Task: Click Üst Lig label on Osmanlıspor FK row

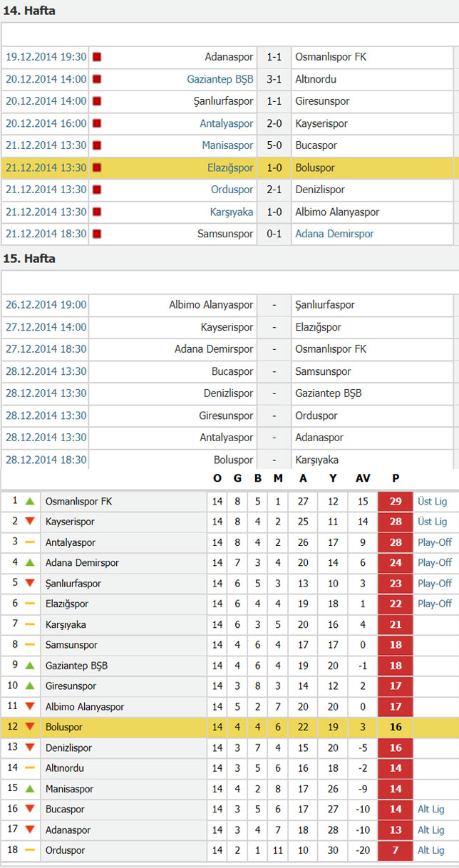Action: [x=433, y=501]
